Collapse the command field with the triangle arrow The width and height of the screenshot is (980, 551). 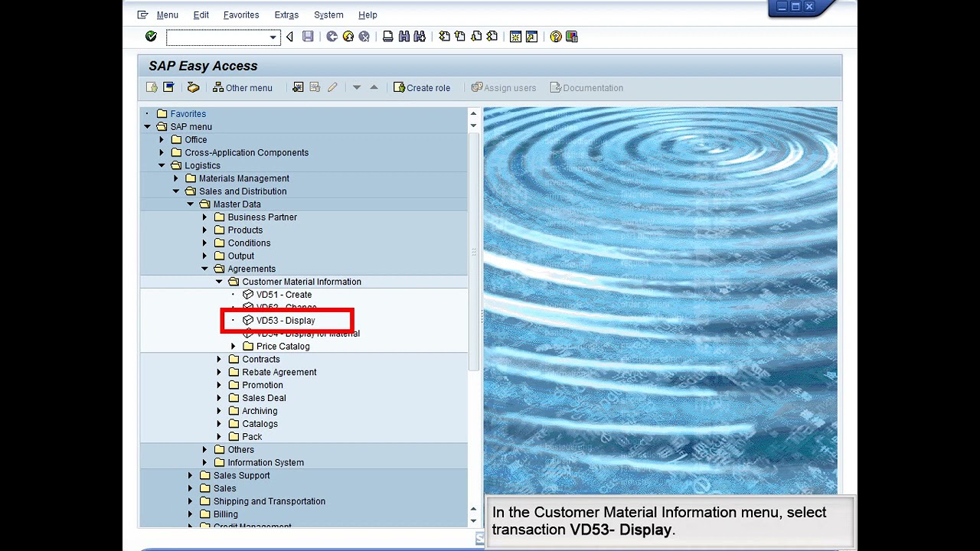(289, 36)
